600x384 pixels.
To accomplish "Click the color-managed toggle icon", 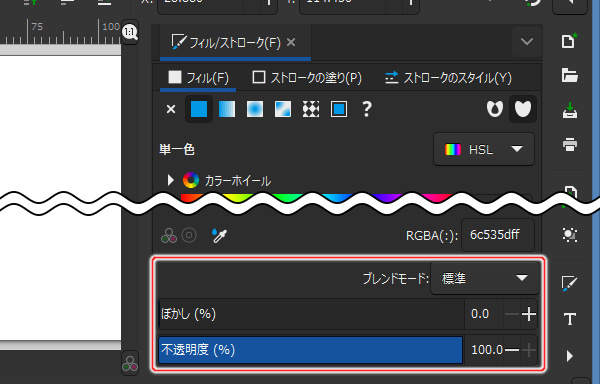I will pos(169,236).
